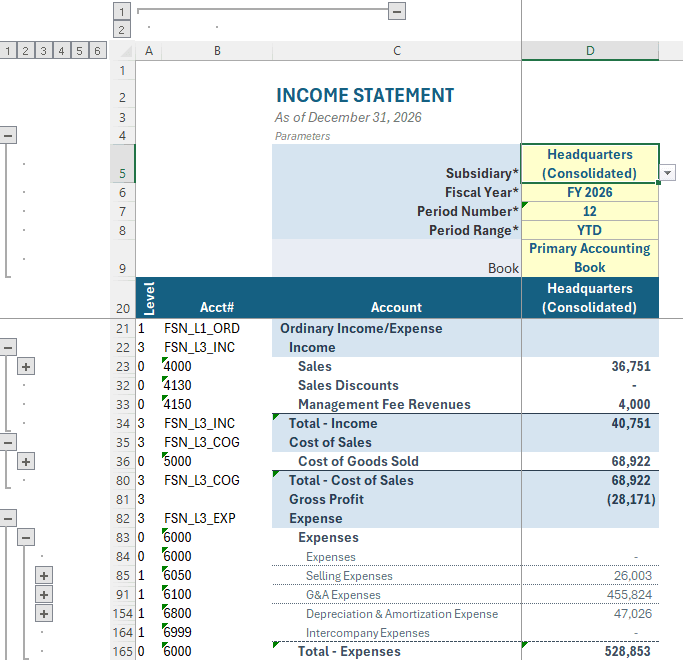Collapse the Parameters row group at row 4
The height and width of the screenshot is (660, 683).
tap(8, 135)
